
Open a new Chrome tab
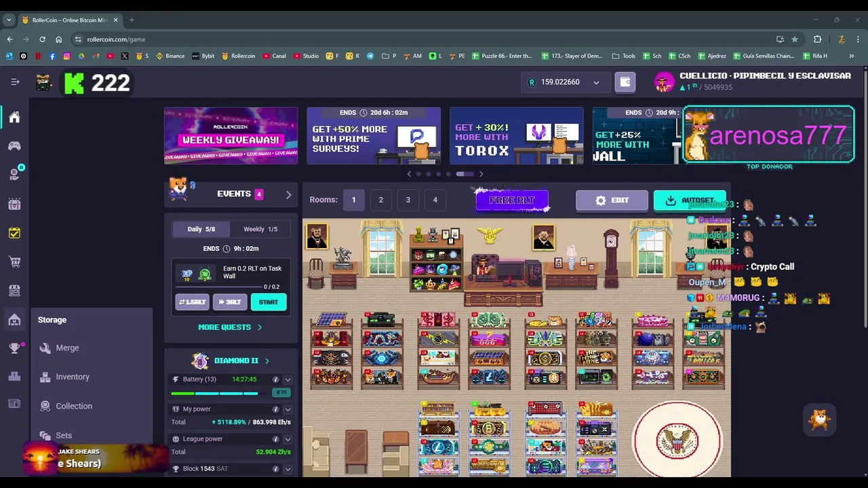coord(132,20)
